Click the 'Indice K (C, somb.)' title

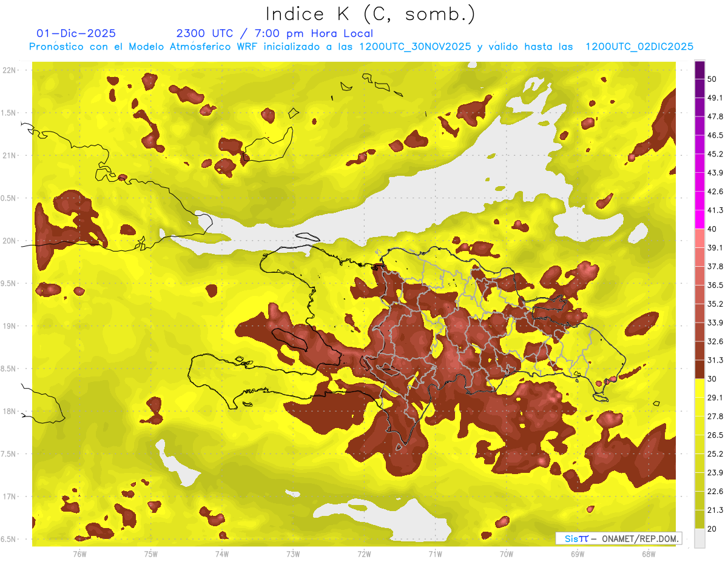click(x=369, y=14)
